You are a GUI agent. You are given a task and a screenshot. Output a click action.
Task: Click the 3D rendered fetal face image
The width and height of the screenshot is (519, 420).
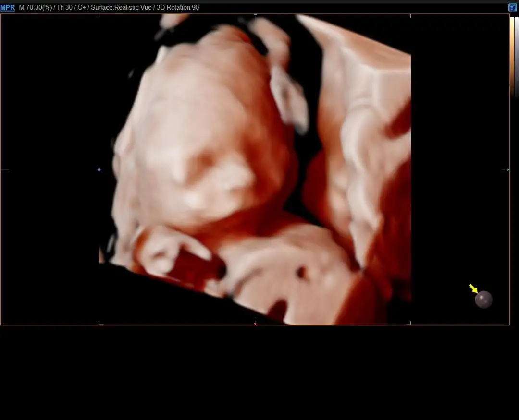[x=255, y=169]
